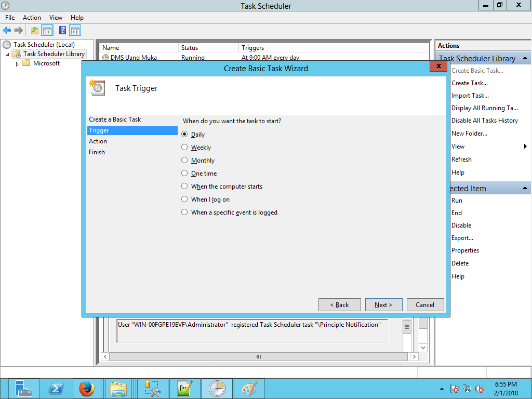The width and height of the screenshot is (532, 399).
Task: Click the Next button in wizard
Action: (383, 305)
